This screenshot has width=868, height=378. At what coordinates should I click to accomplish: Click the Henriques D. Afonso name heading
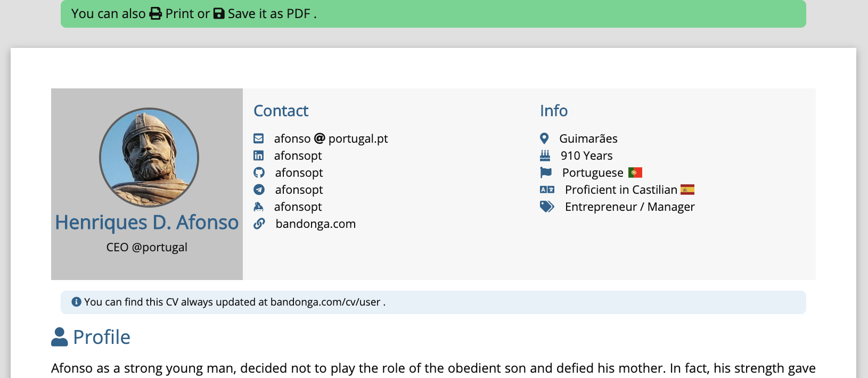point(147,222)
